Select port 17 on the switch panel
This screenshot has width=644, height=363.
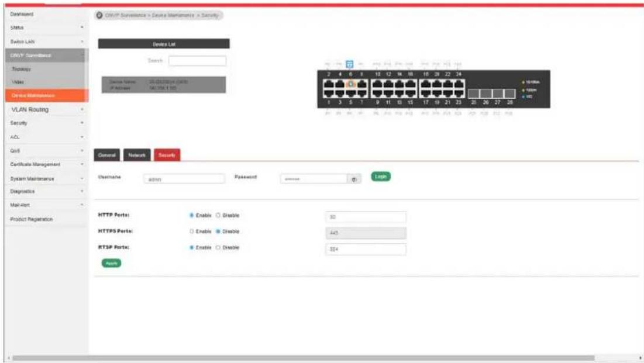click(x=426, y=93)
